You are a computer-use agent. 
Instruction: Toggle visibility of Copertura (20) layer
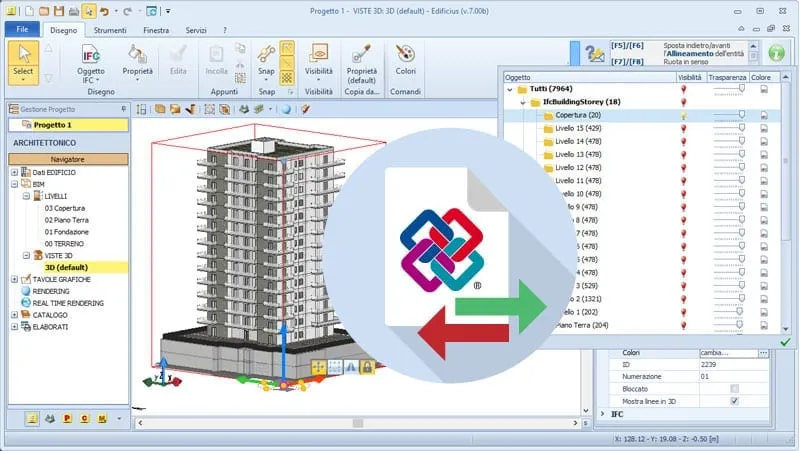(684, 115)
